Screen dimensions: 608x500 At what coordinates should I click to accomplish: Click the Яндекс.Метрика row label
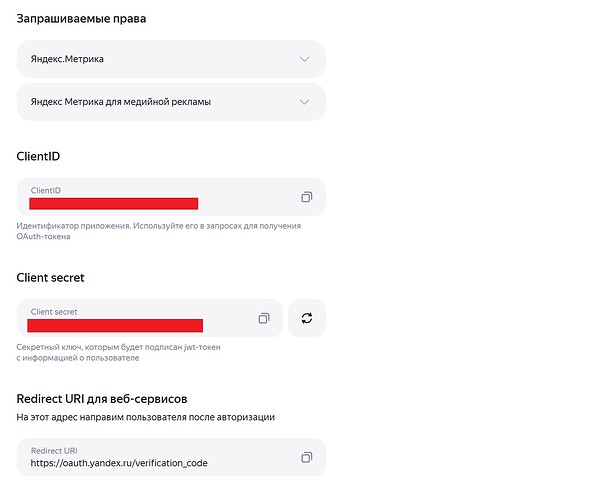67,59
